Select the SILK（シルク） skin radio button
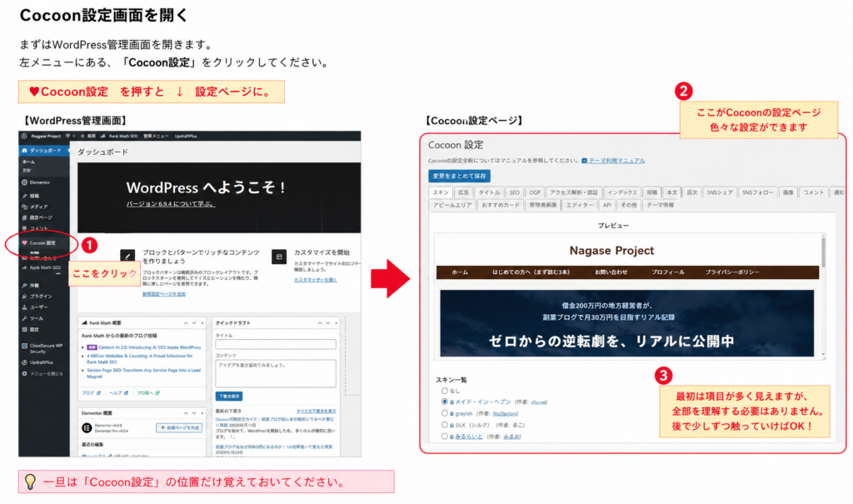 pyautogui.click(x=445, y=425)
